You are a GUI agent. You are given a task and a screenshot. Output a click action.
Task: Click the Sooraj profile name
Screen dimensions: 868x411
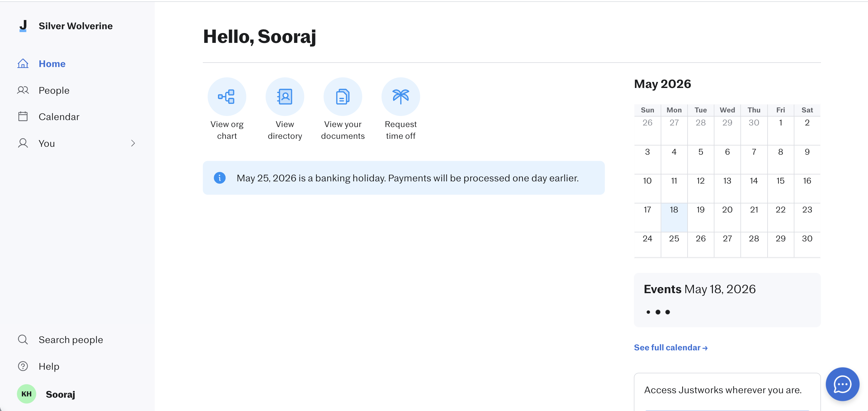(x=60, y=394)
